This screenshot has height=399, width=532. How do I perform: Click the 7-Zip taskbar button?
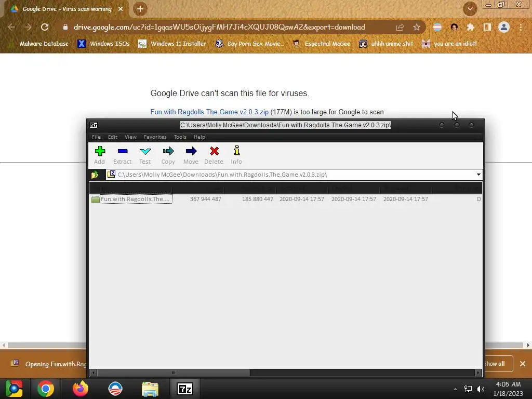(185, 389)
